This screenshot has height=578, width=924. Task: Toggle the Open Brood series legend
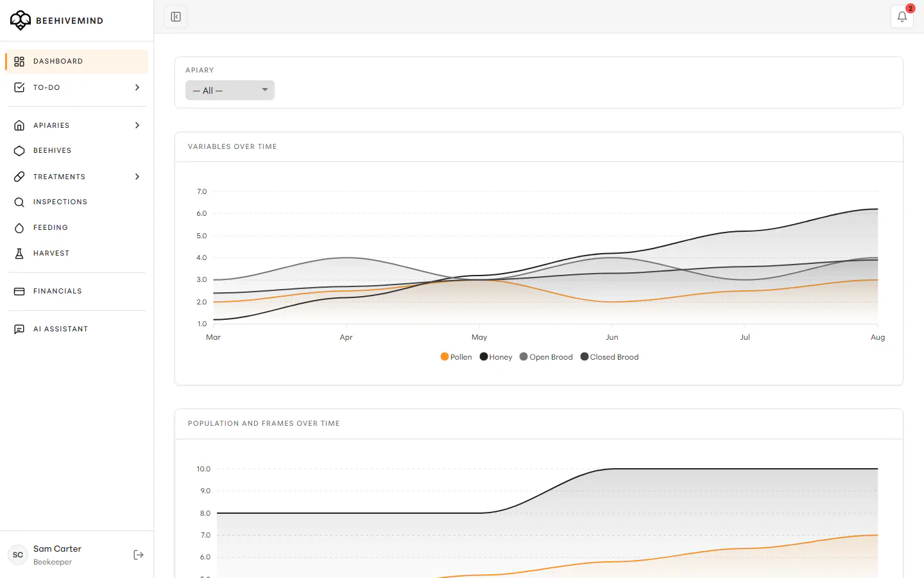click(x=546, y=357)
